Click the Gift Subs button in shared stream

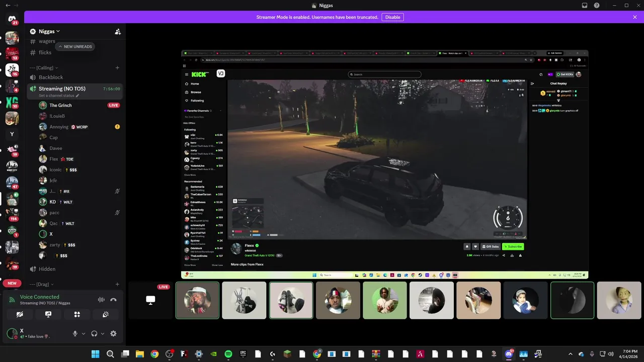pyautogui.click(x=490, y=246)
